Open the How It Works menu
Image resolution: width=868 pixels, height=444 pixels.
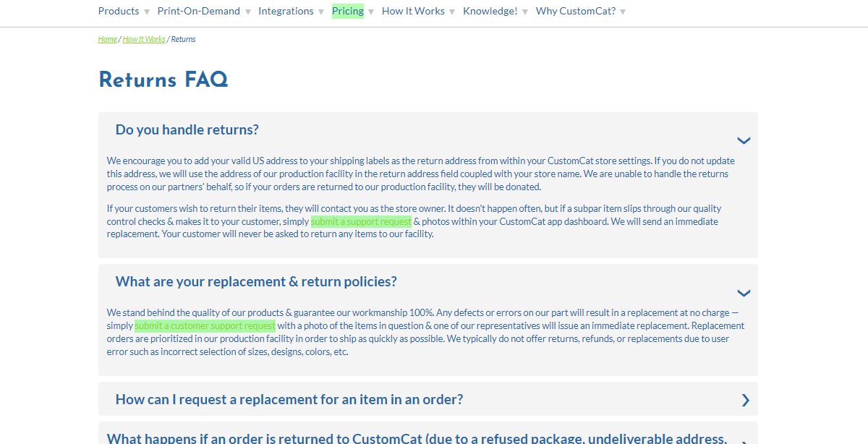click(x=413, y=11)
